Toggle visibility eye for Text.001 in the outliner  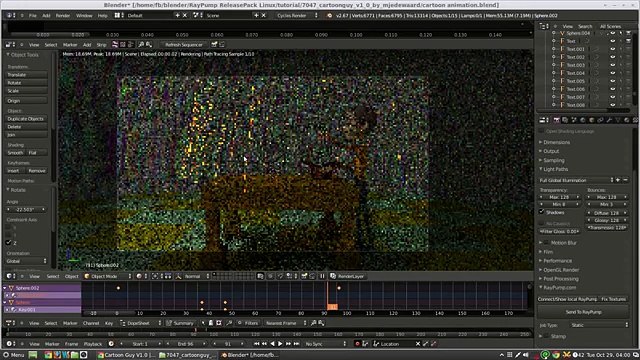[613, 49]
